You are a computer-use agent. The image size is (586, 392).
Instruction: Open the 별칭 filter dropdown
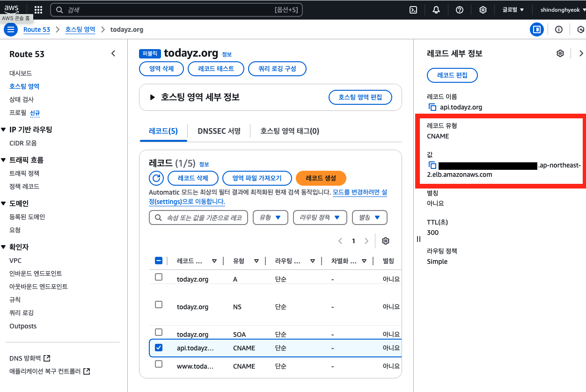coord(370,218)
